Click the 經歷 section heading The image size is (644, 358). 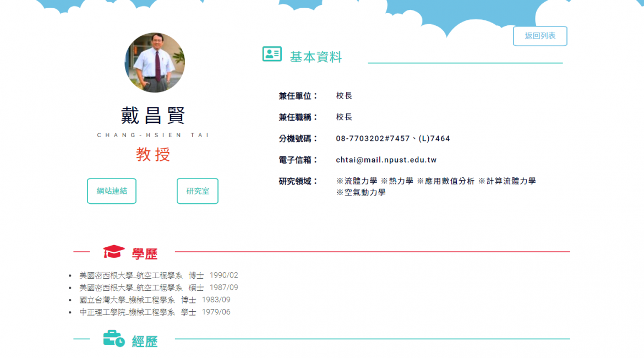[145, 341]
